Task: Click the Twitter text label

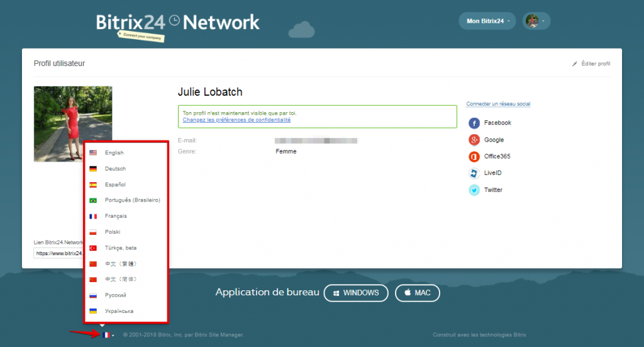Action: 493,190
